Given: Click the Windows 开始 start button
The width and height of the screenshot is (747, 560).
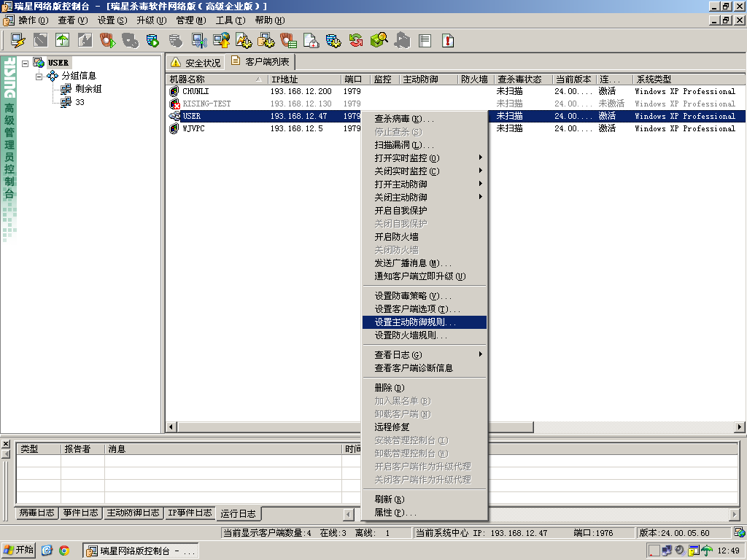Looking at the screenshot, I should 18,551.
